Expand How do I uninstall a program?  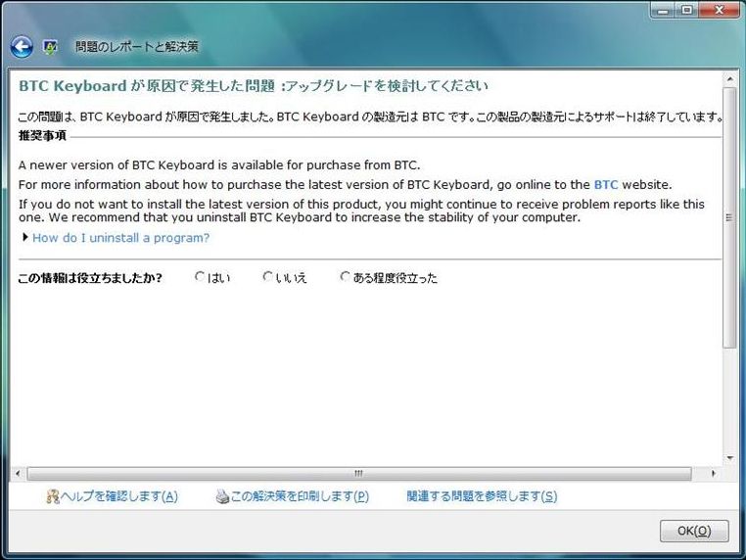click(120, 238)
